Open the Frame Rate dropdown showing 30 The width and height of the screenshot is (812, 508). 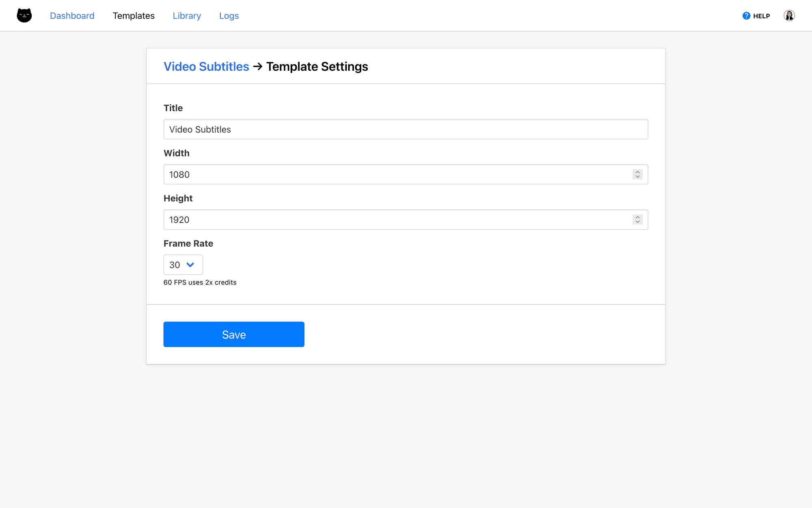coord(183,265)
